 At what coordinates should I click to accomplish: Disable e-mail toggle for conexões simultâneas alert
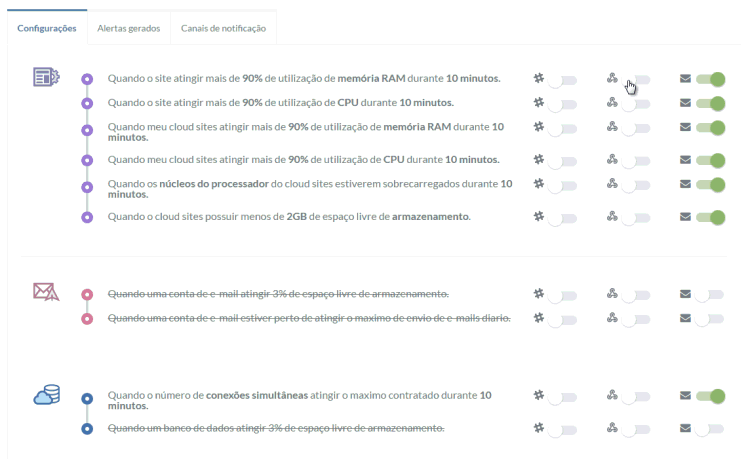click(711, 396)
